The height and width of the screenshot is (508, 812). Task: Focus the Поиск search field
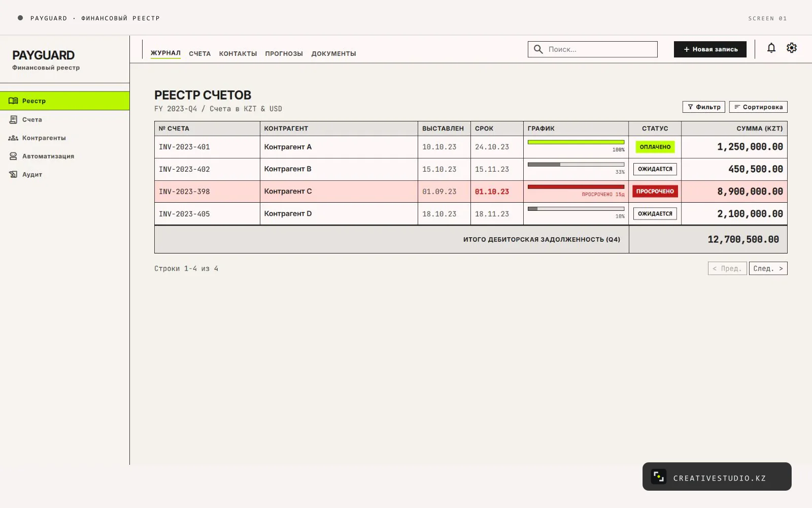[593, 49]
